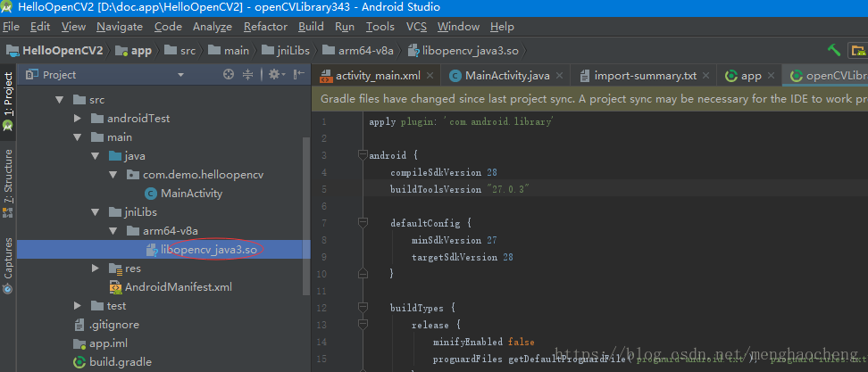The height and width of the screenshot is (372, 868).
Task: Open the Edit menu
Action: click(40, 27)
